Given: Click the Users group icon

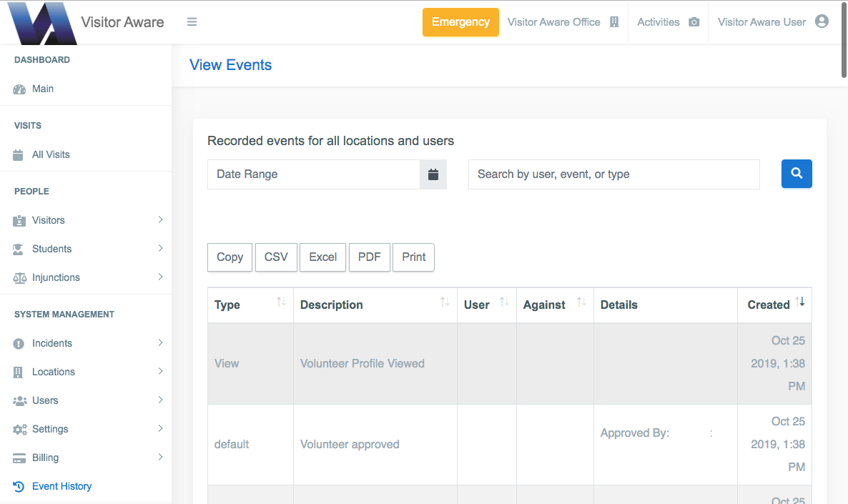Looking at the screenshot, I should pos(19,401).
